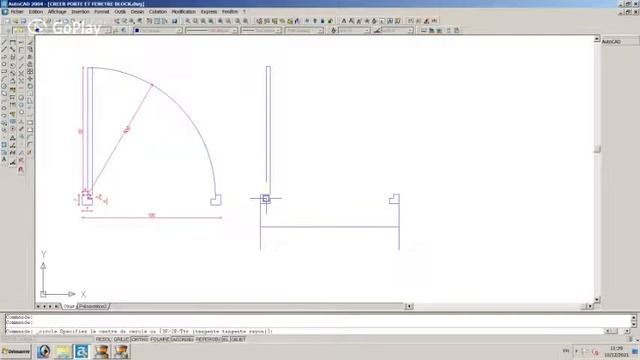Click the system clock in taskbar

616,351
